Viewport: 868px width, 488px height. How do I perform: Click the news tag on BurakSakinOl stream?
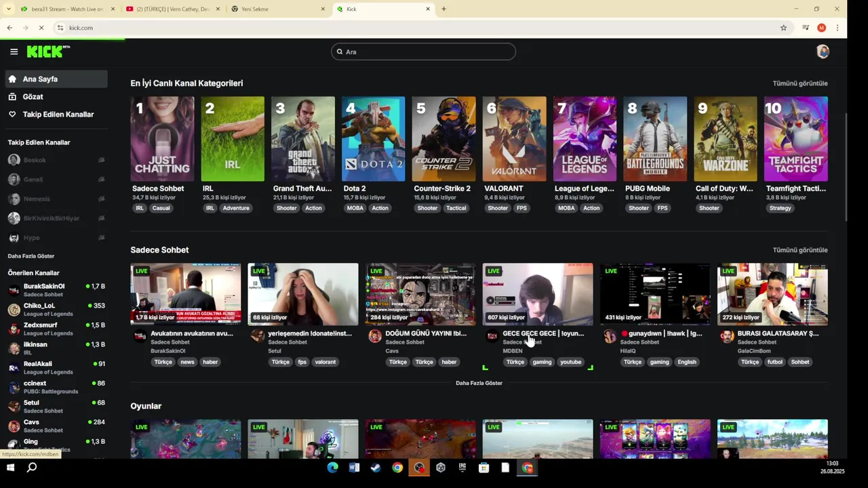click(187, 362)
